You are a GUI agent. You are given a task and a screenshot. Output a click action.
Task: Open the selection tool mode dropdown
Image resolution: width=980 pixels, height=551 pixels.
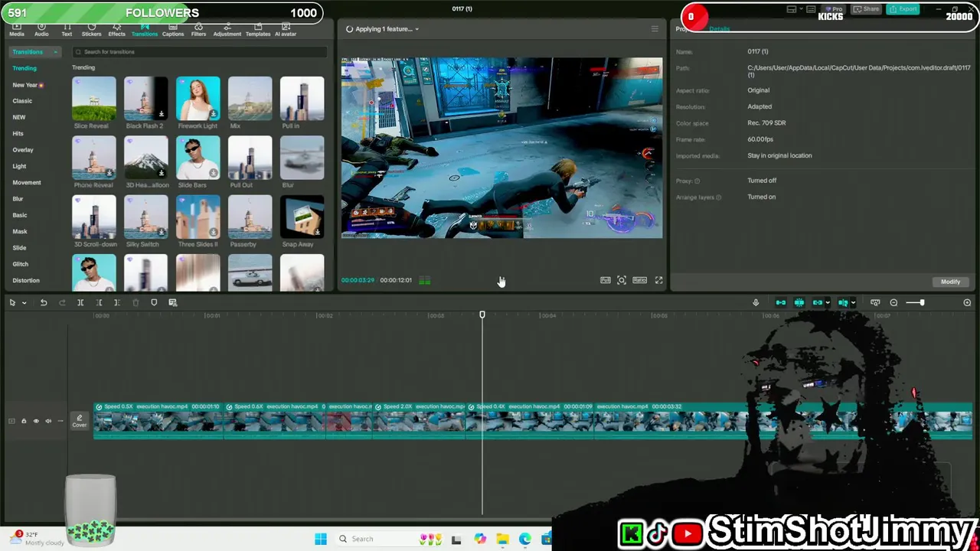click(24, 303)
